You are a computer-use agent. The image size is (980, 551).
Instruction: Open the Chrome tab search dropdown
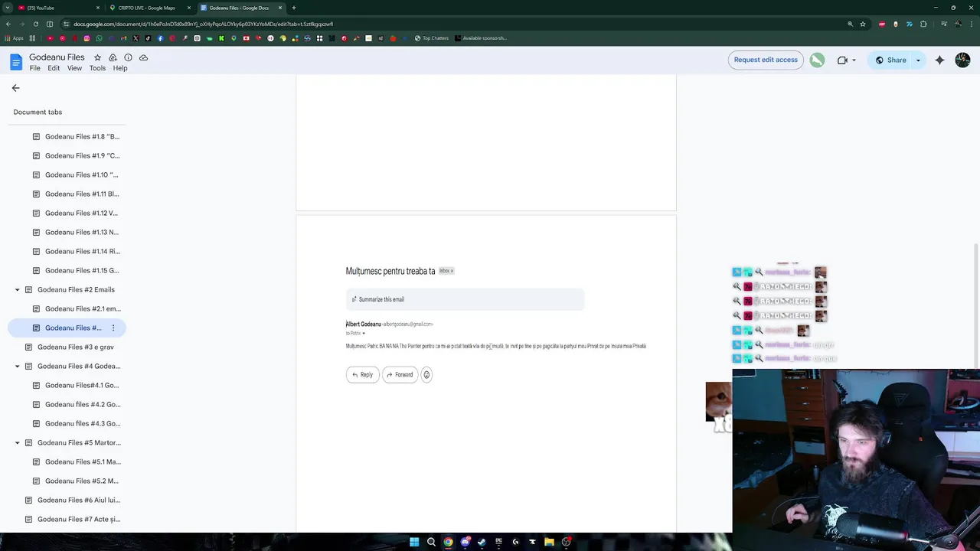[x=8, y=8]
